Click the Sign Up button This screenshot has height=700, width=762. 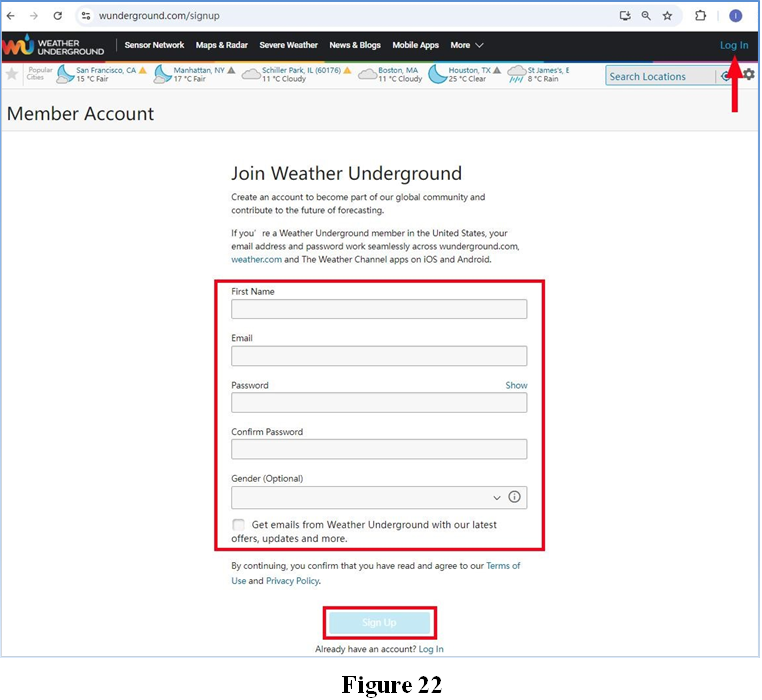pos(379,623)
